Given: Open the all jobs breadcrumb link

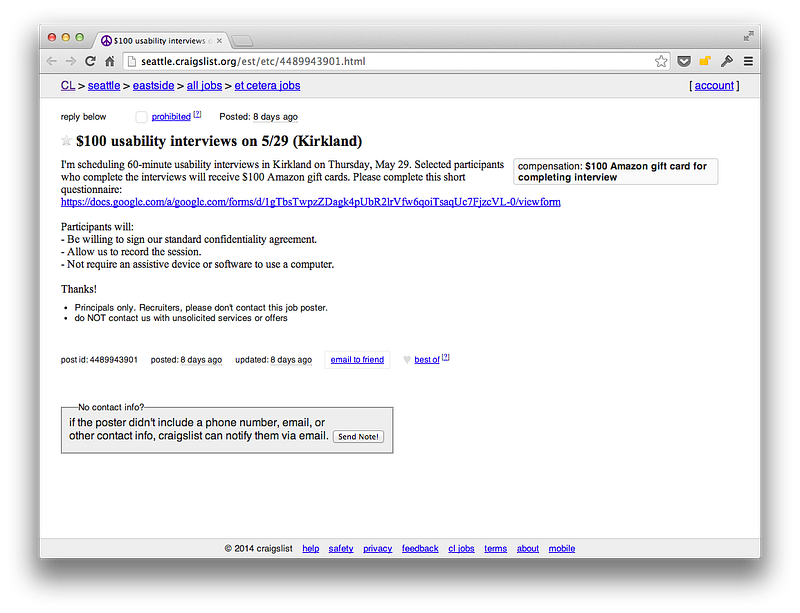Looking at the screenshot, I should pyautogui.click(x=205, y=86).
